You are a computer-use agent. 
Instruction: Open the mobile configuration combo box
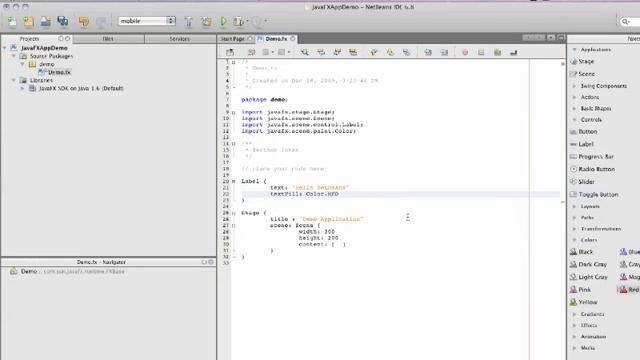[147, 21]
